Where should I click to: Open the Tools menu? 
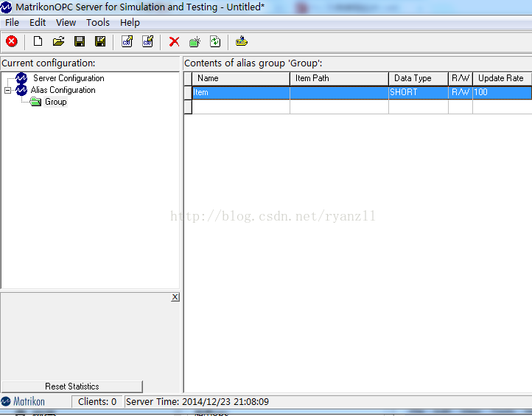click(98, 22)
